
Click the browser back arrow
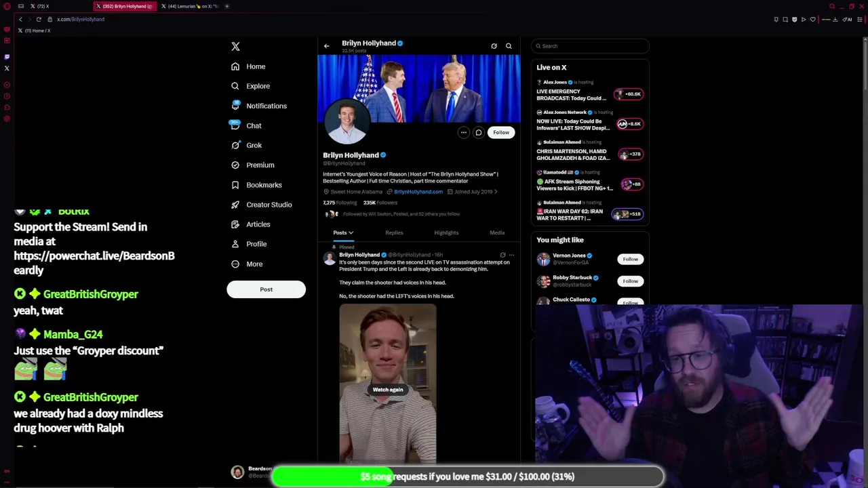point(20,19)
